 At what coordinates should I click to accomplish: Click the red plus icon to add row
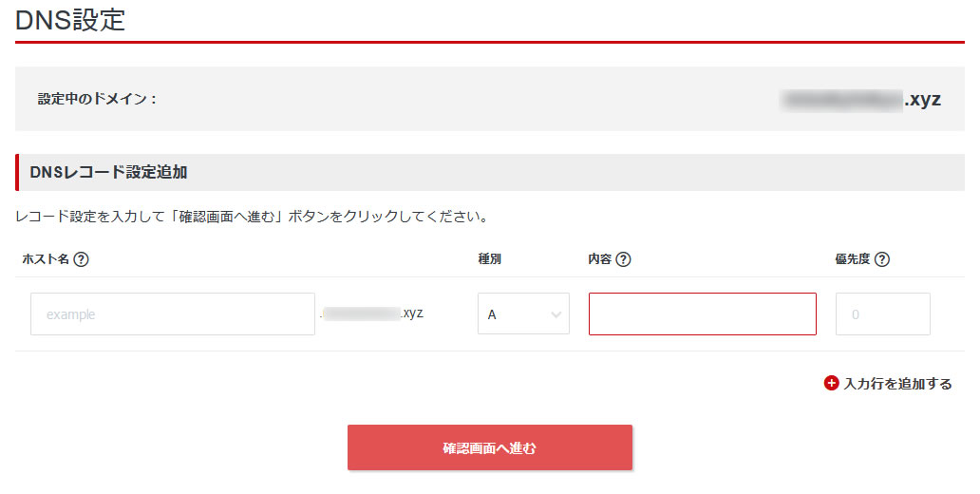832,384
